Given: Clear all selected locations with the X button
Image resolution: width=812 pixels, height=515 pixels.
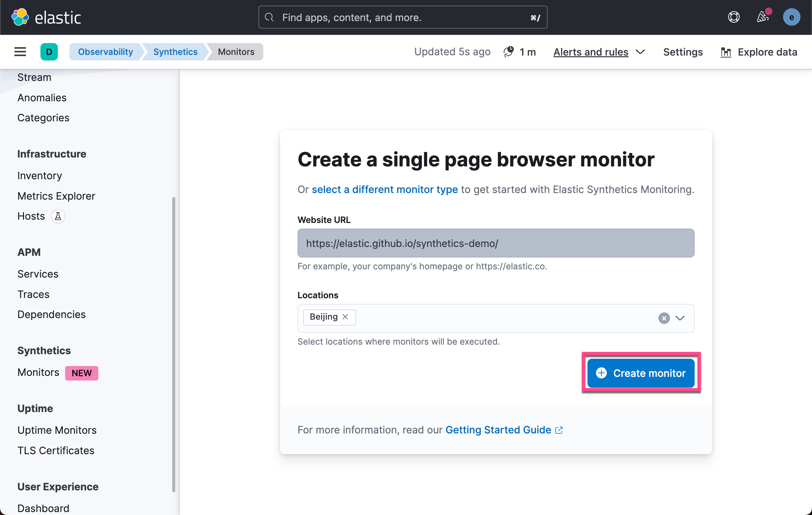Looking at the screenshot, I should 664,318.
